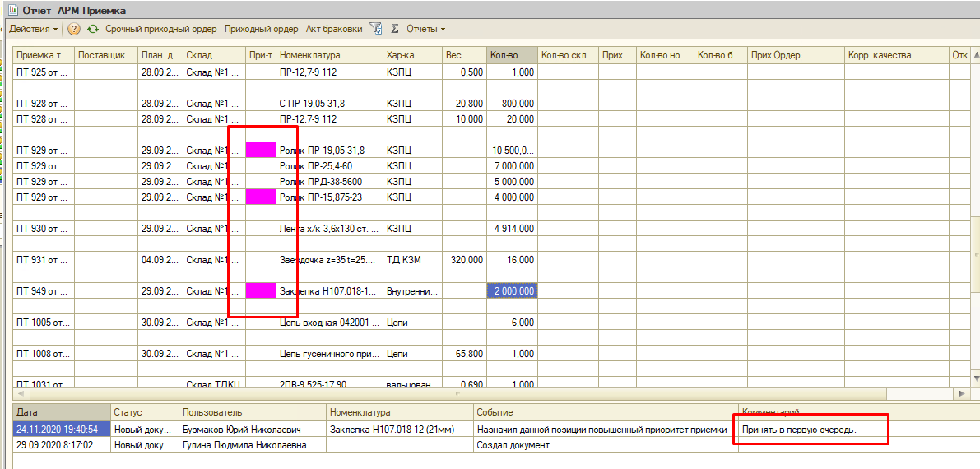Select cell Ролик ПРД-38-5600
This screenshot has width=980, height=469.
[x=329, y=181]
